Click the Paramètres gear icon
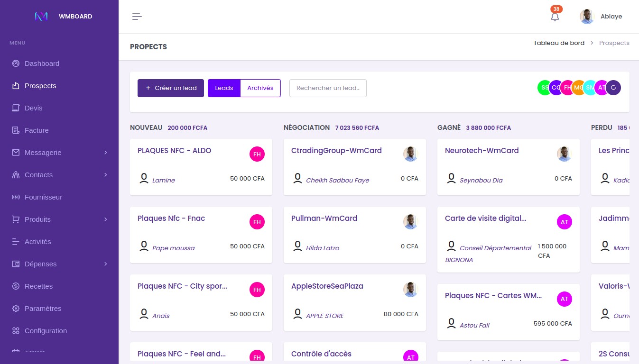The height and width of the screenshot is (364, 639). click(16, 309)
